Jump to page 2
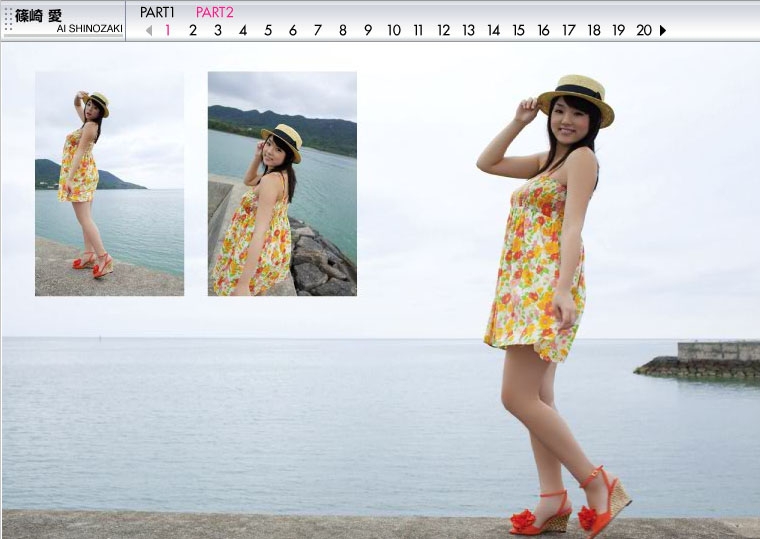Screen dimensions: 760x539 (x=193, y=30)
